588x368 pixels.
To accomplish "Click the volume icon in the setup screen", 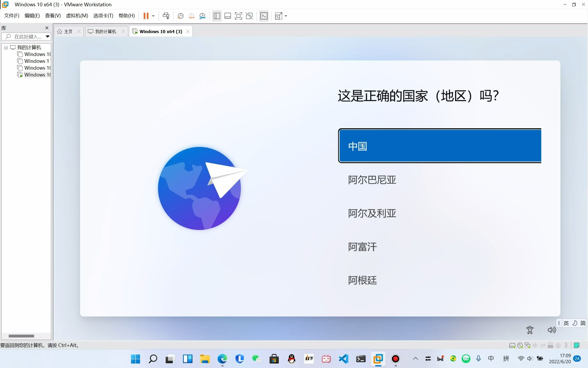I will click(x=552, y=330).
